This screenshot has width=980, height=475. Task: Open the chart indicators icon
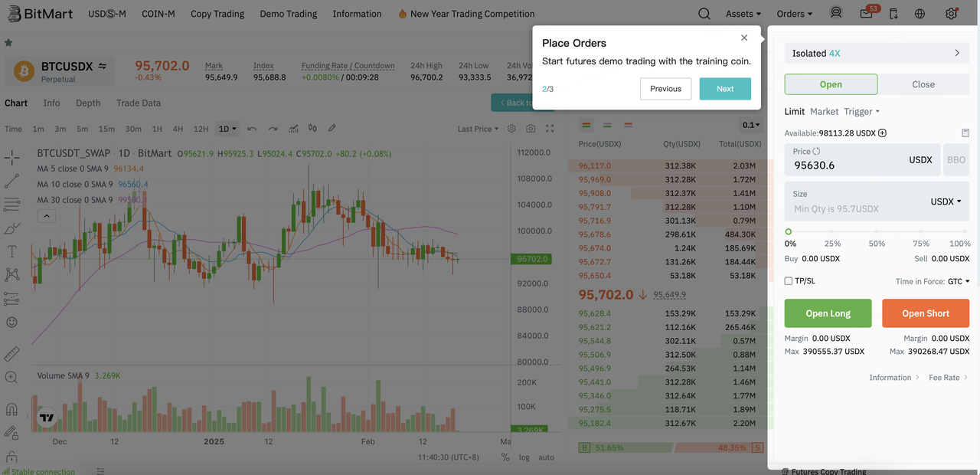pyautogui.click(x=312, y=129)
